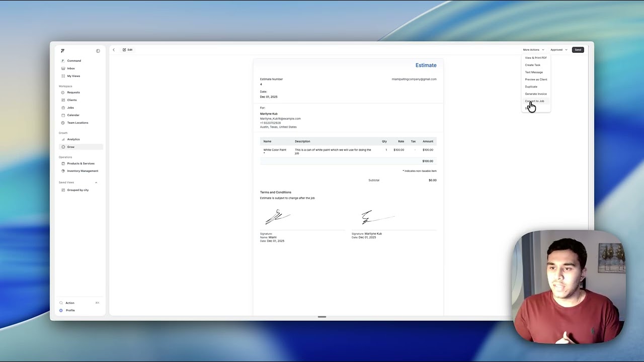Click the Terms and Conditions heading

pos(276,192)
